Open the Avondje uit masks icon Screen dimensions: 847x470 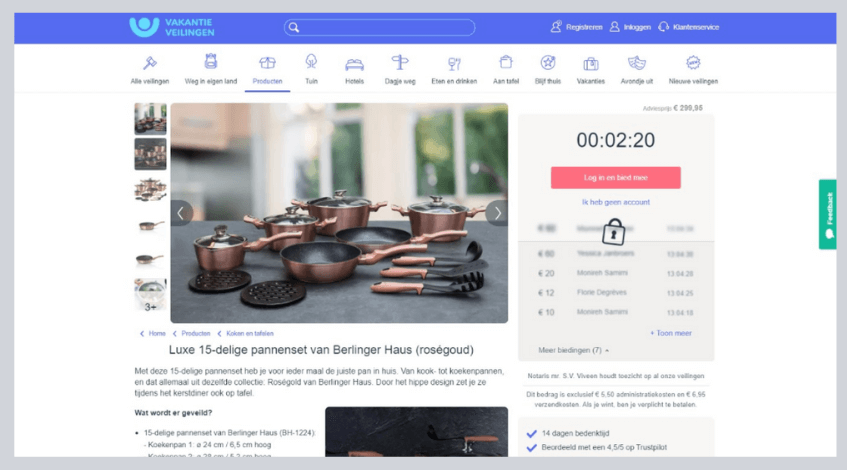(x=637, y=63)
